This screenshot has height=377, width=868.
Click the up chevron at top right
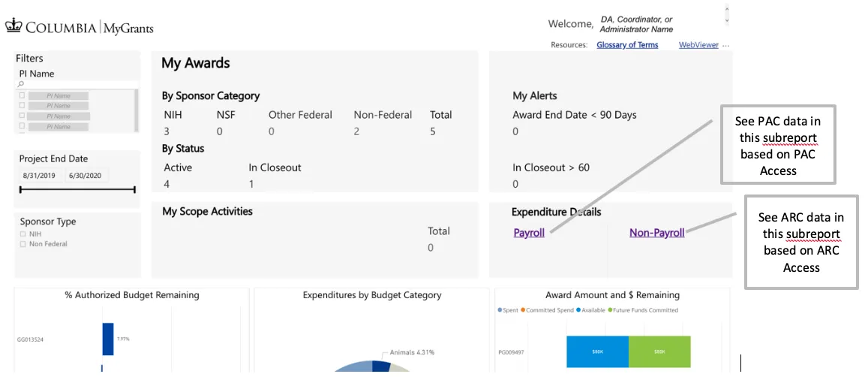pos(727,8)
